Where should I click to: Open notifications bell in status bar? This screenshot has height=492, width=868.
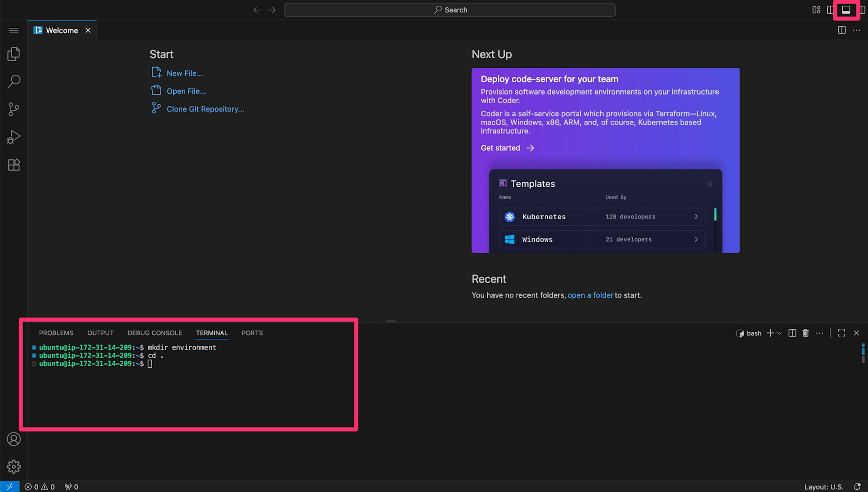[857, 487]
